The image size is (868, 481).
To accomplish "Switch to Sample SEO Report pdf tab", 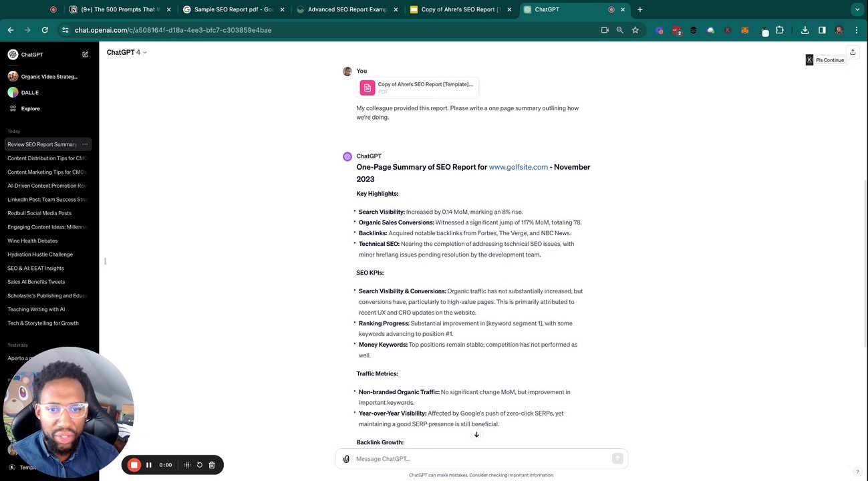I will click(234, 9).
